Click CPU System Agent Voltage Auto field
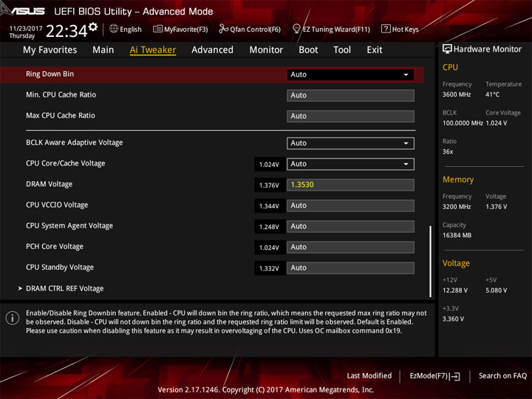 tap(350, 226)
